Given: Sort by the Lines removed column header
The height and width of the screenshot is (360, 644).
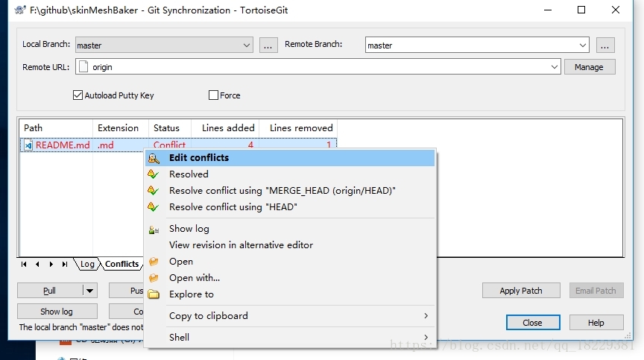Looking at the screenshot, I should pos(298,128).
